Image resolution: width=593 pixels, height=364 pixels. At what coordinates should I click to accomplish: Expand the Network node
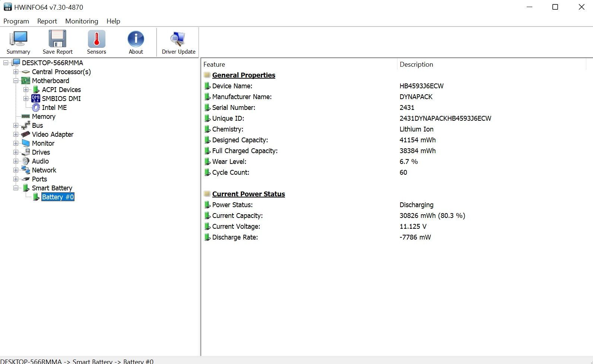(x=16, y=170)
